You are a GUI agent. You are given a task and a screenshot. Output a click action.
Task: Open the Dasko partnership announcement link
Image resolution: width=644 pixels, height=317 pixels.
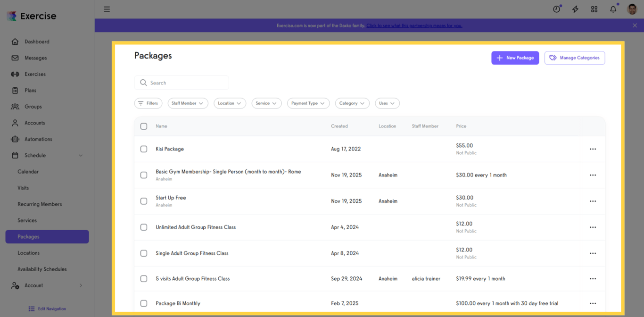(x=414, y=25)
